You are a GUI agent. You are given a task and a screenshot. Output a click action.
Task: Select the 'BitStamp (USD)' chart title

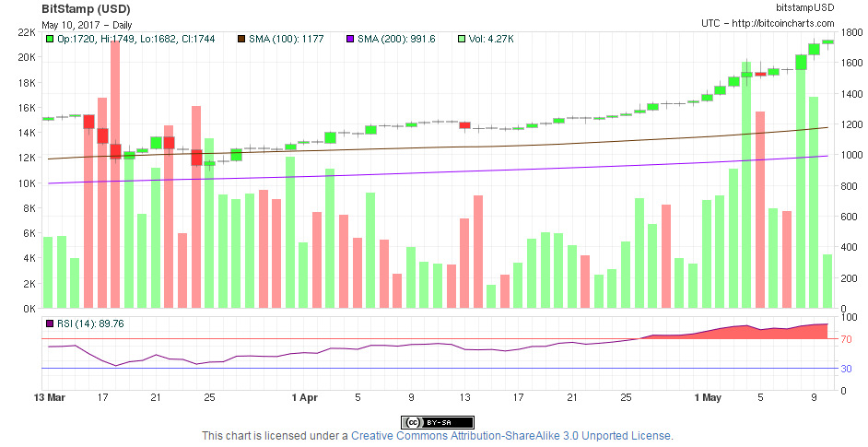coord(86,9)
